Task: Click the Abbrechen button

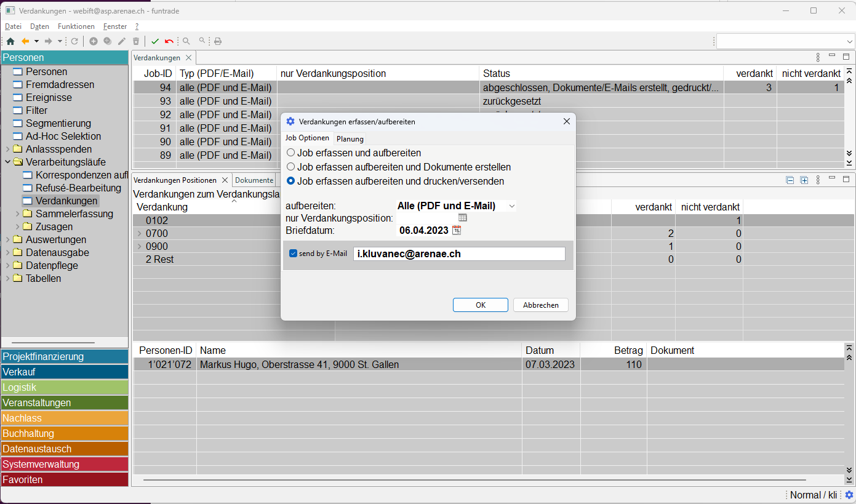Action: tap(540, 305)
